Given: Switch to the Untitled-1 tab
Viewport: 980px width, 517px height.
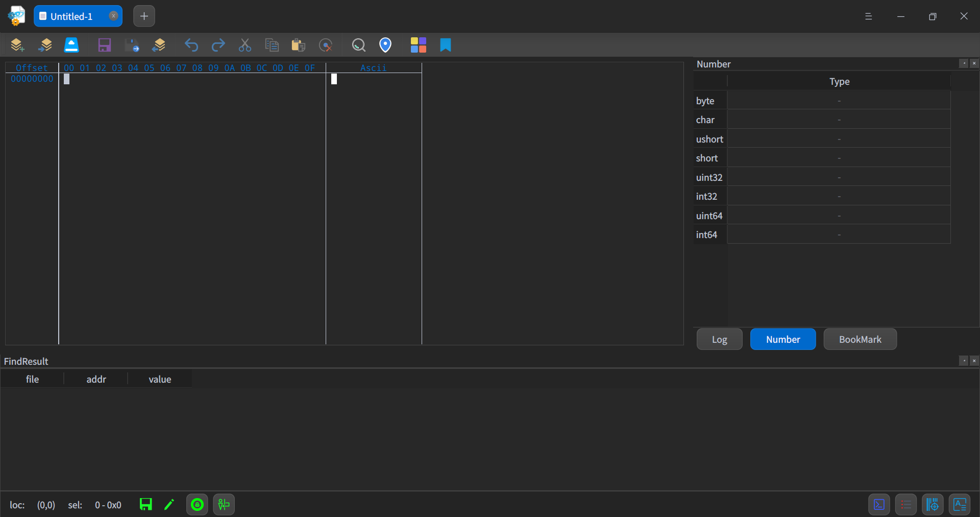Looking at the screenshot, I should coord(71,16).
